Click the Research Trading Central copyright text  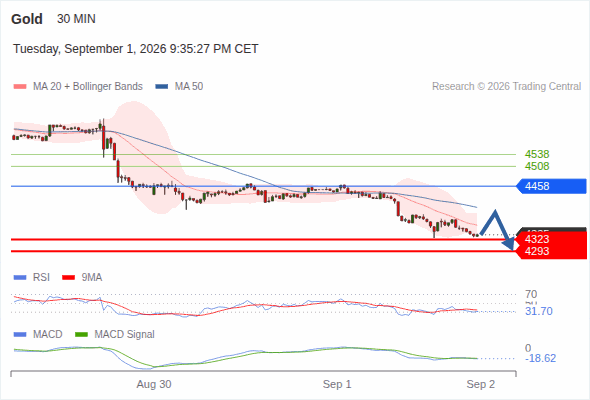[506, 87]
